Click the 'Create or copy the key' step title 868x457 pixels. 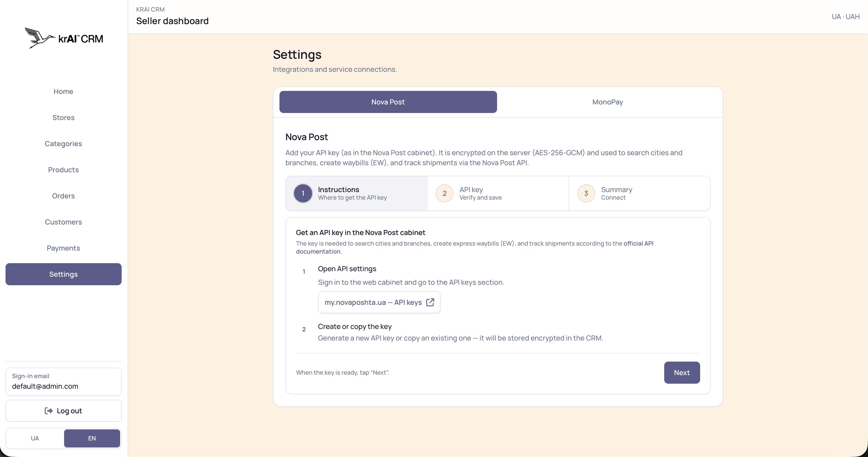click(355, 326)
